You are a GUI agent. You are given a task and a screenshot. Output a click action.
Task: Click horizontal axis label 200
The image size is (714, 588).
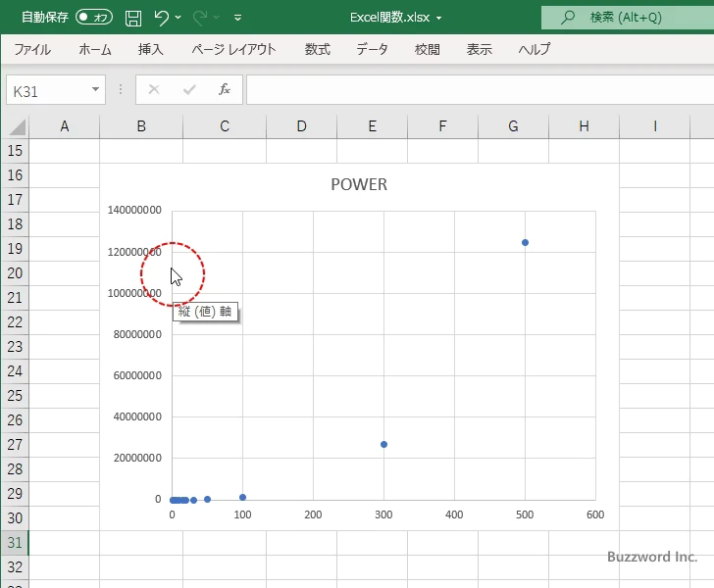click(x=313, y=514)
